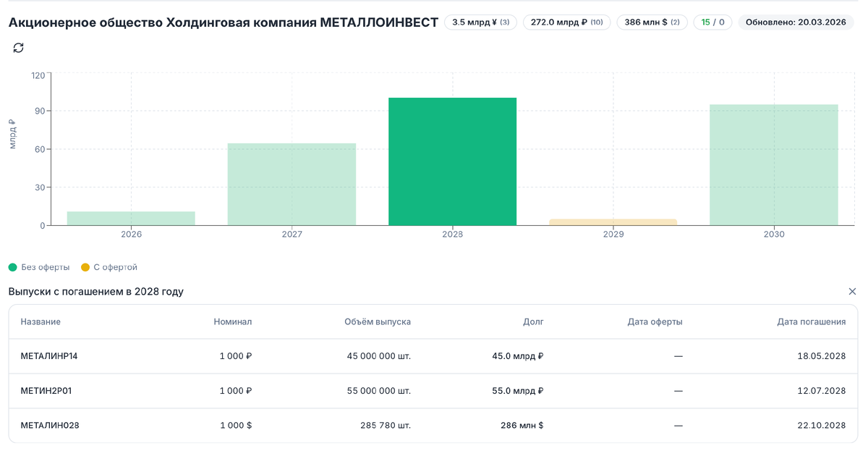This screenshot has width=868, height=451.
Task: Click the '45 000 000 шт.' volume cell
Action: (379, 356)
